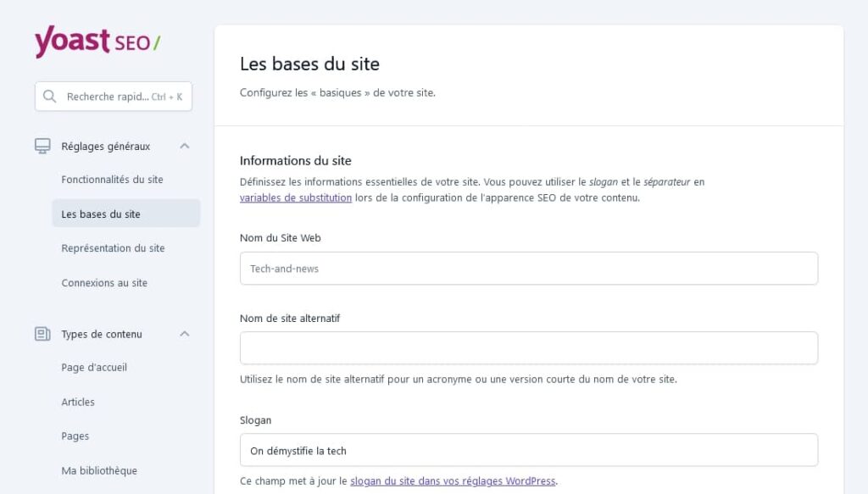Image resolution: width=868 pixels, height=494 pixels.
Task: Click the magnifying glass search icon
Action: coord(49,97)
